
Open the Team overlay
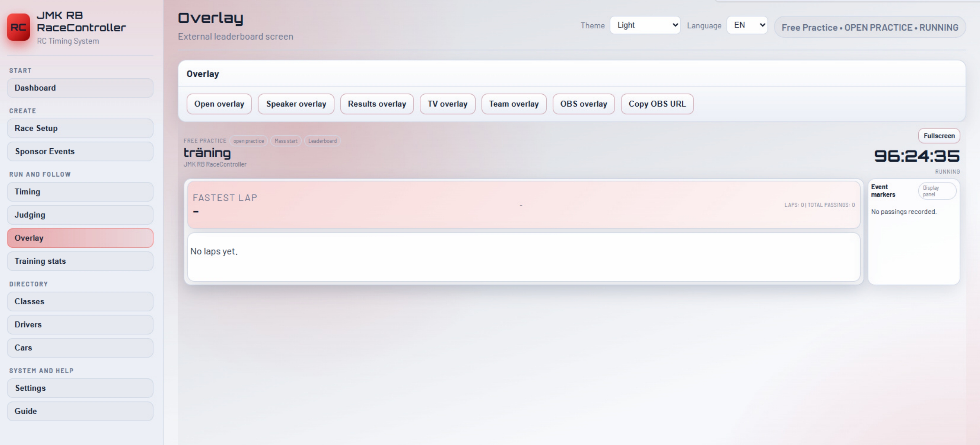coord(513,104)
